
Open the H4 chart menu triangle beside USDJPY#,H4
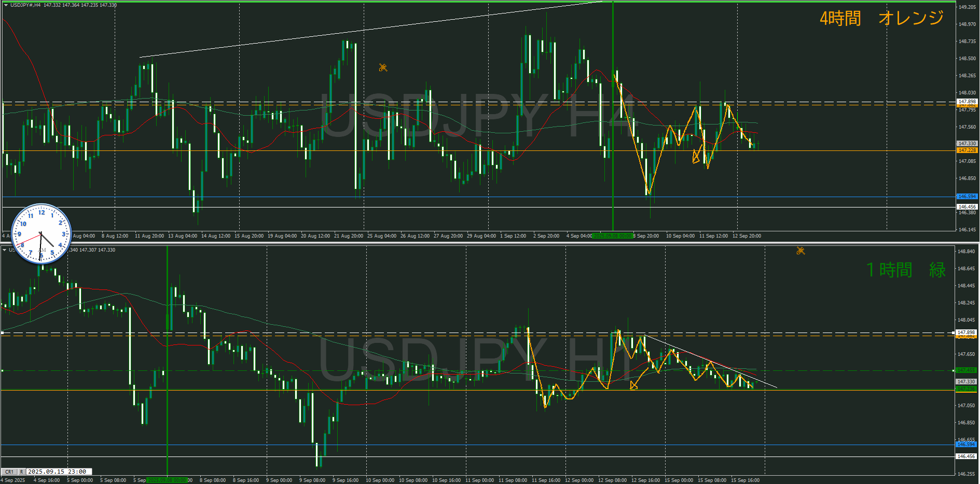(5, 5)
